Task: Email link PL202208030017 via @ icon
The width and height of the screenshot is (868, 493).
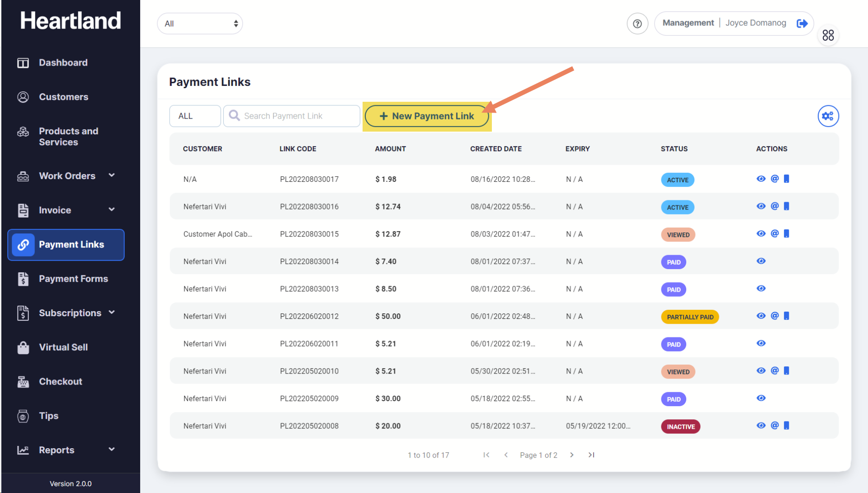Action: click(x=774, y=179)
